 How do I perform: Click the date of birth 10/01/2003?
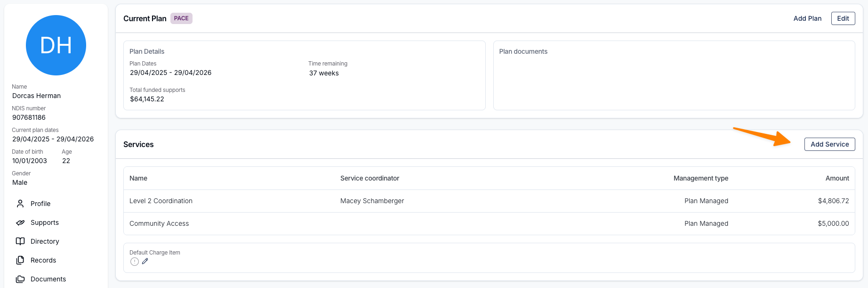[x=30, y=161]
